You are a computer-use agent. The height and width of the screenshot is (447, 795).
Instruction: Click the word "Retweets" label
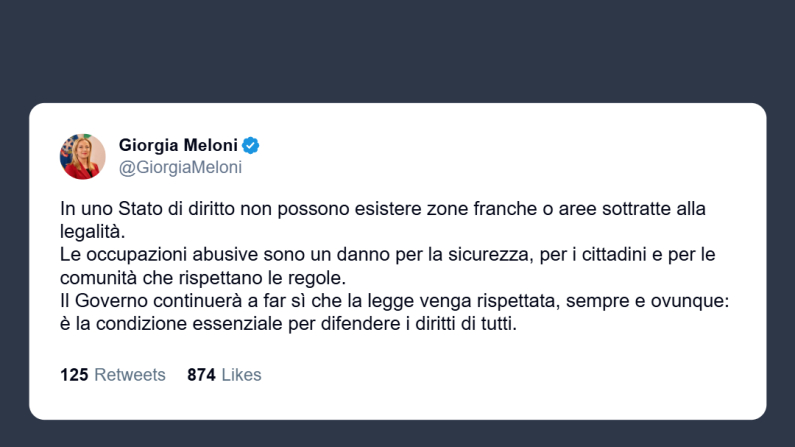(x=130, y=375)
